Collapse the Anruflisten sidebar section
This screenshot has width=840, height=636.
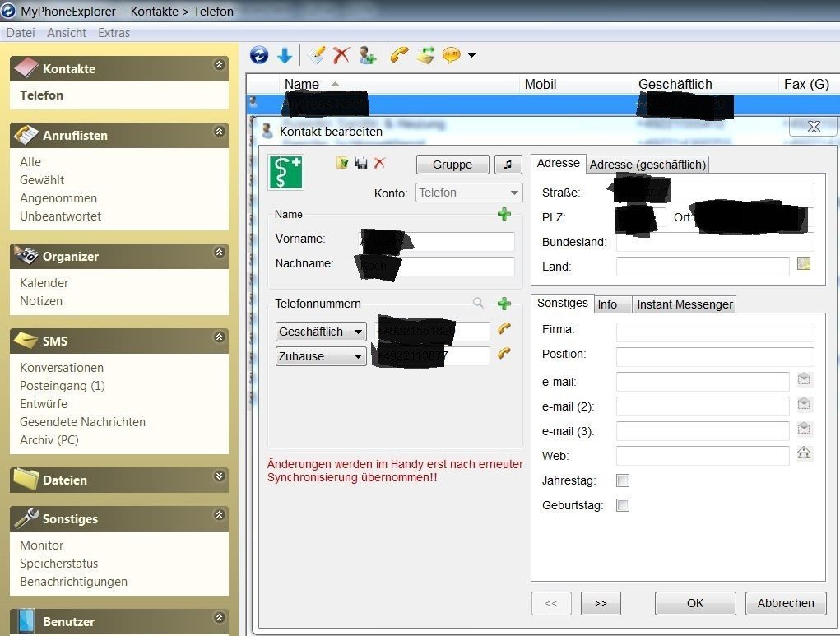point(219,132)
